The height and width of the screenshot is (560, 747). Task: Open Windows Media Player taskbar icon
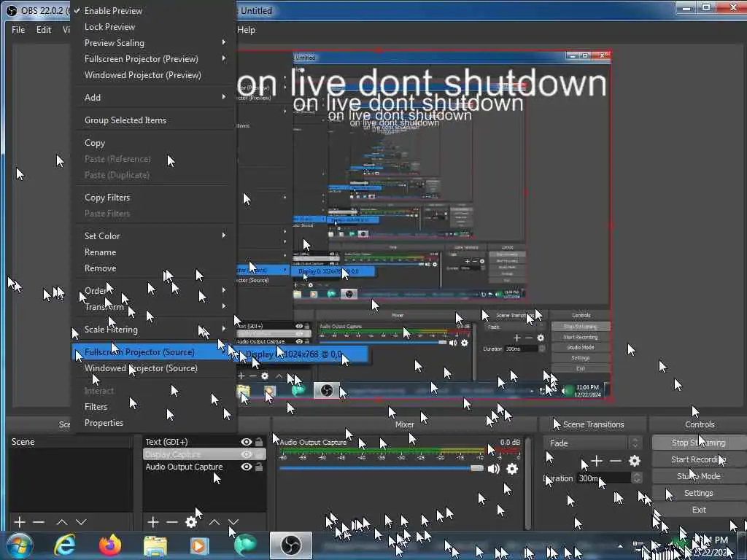pyautogui.click(x=200, y=545)
